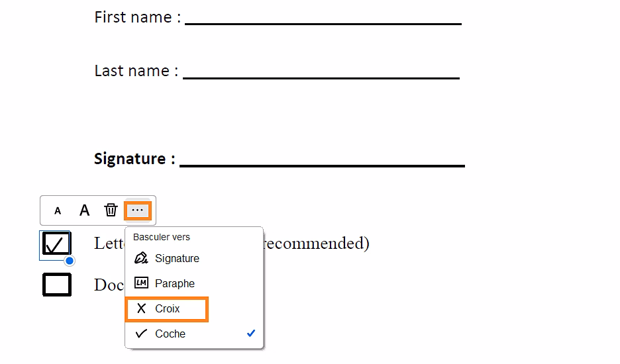Click the "First name :" label

pyautogui.click(x=138, y=17)
